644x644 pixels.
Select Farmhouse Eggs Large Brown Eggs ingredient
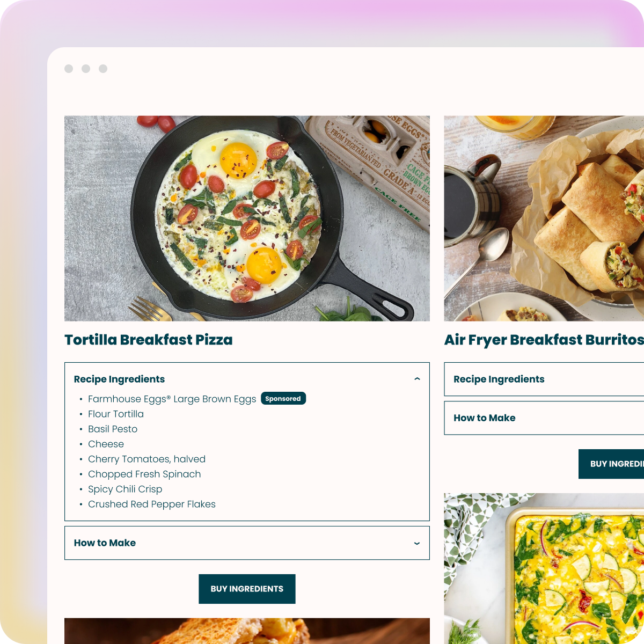click(172, 399)
